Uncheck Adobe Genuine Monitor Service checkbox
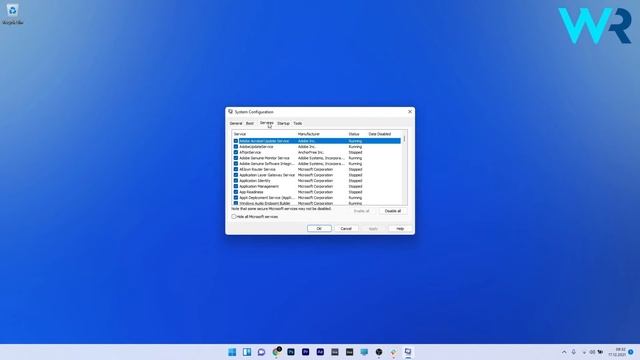 pyautogui.click(x=236, y=158)
